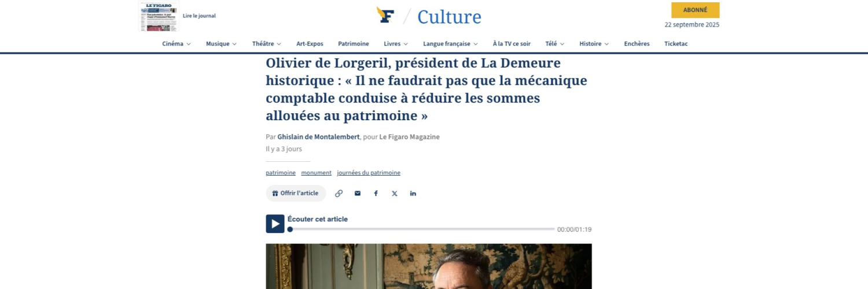Expand the Cinéma dropdown menu
The width and height of the screenshot is (868, 289).
coord(176,44)
